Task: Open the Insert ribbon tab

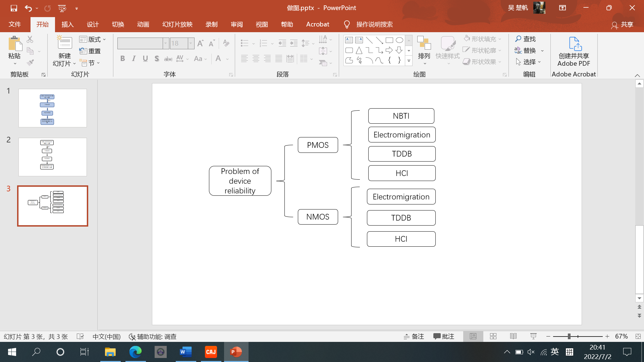Action: 67,24
